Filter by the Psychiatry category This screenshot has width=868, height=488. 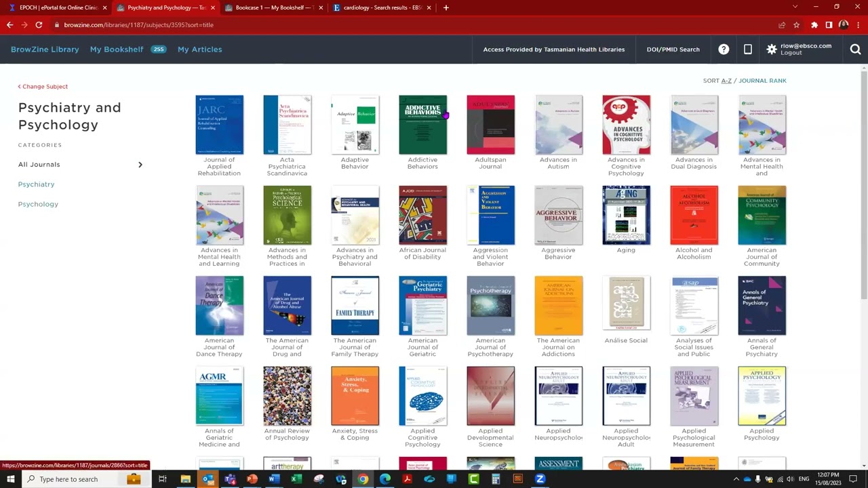(36, 184)
